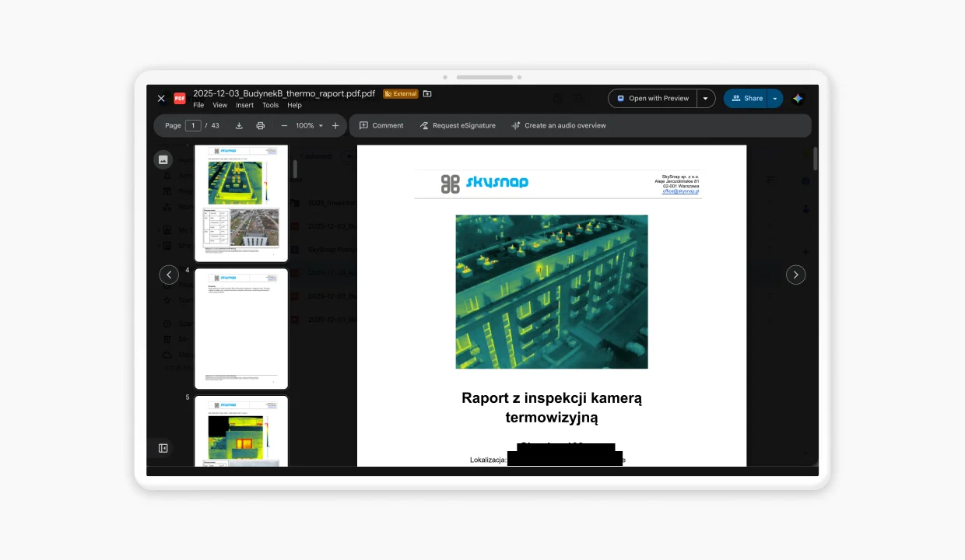Viewport: 965px width, 560px height.
Task: Click the office@skysnap.pl email link
Action: [681, 191]
